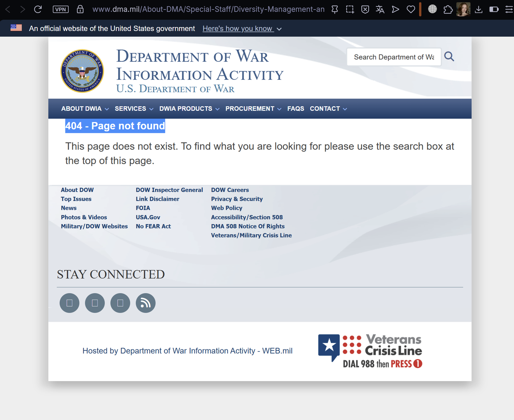
Task: Expand Here's how you know
Action: 242,28
